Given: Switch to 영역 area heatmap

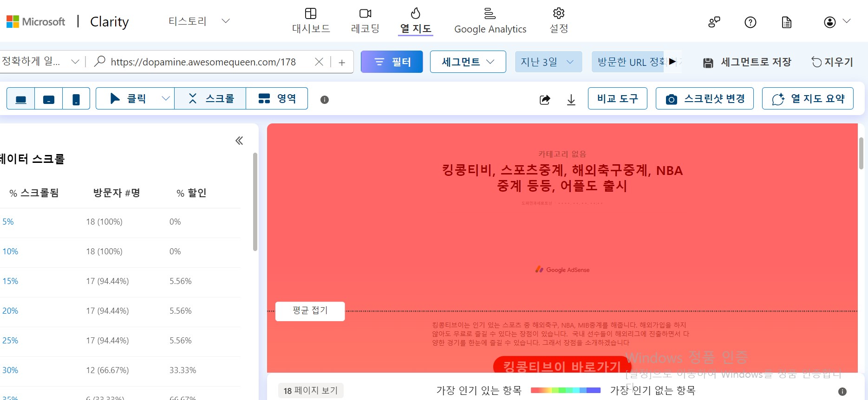Looking at the screenshot, I should click(x=277, y=98).
